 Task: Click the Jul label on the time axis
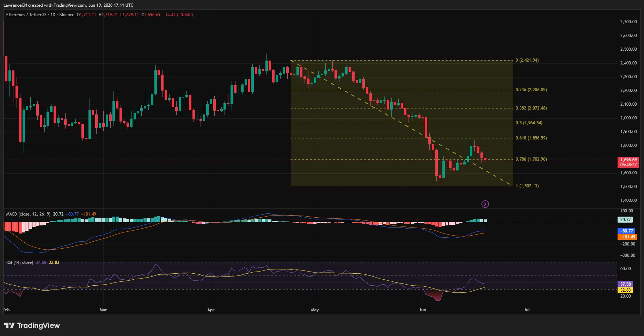tap(526, 310)
